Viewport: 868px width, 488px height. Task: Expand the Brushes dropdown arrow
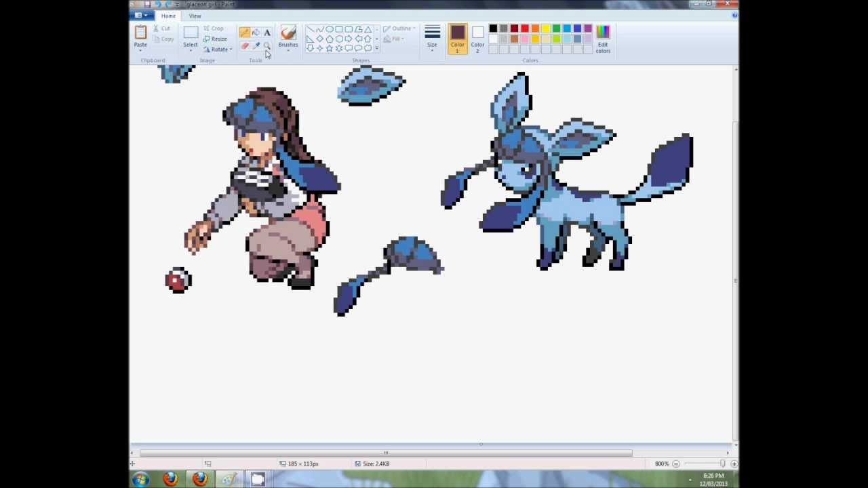(288, 50)
